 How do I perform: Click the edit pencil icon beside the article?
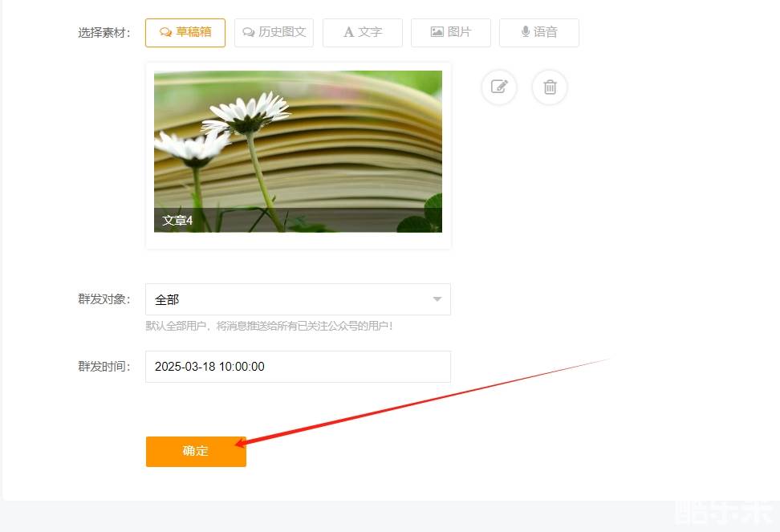[499, 87]
